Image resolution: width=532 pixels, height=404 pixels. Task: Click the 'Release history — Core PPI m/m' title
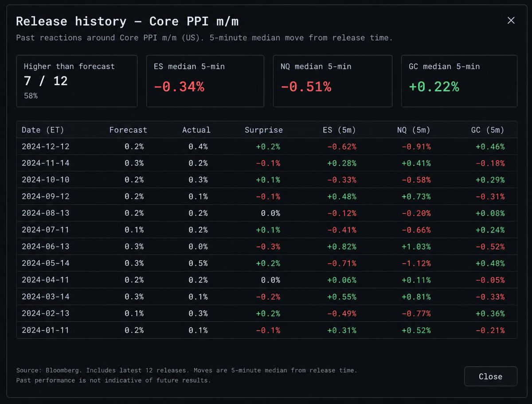tap(128, 21)
